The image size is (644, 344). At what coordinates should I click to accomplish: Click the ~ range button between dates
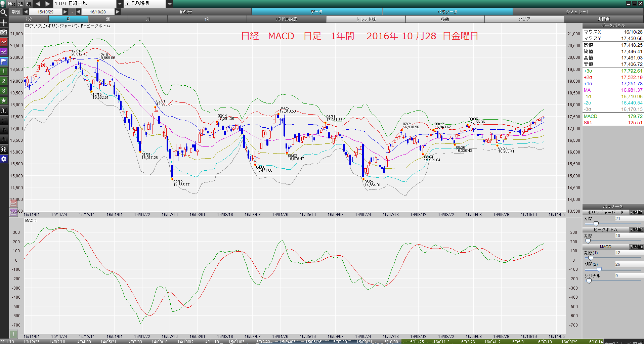pos(72,12)
